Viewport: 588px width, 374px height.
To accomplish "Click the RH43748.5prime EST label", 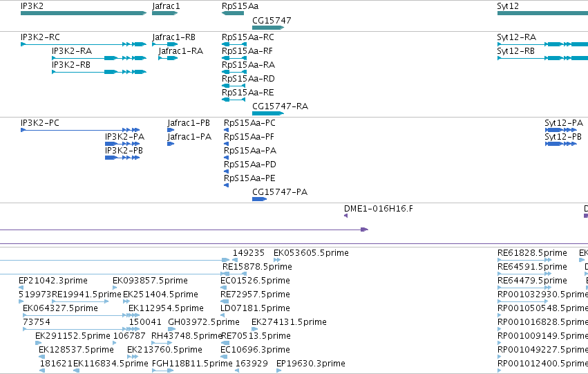I will tap(187, 337).
